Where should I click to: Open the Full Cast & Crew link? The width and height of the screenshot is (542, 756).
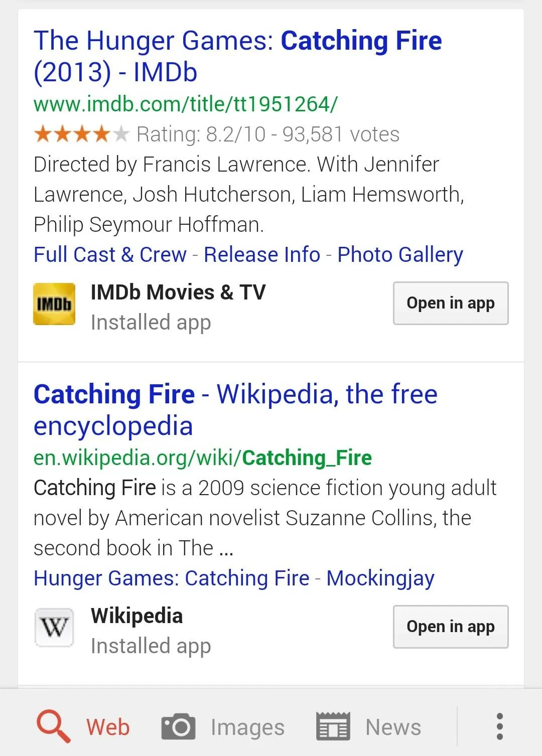point(110,254)
